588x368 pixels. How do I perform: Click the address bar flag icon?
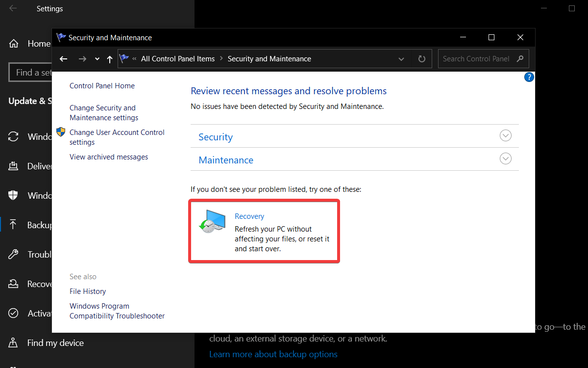[124, 58]
